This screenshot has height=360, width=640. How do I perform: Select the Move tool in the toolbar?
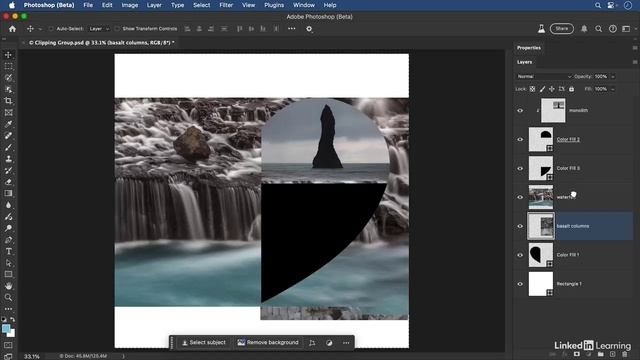coord(8,55)
